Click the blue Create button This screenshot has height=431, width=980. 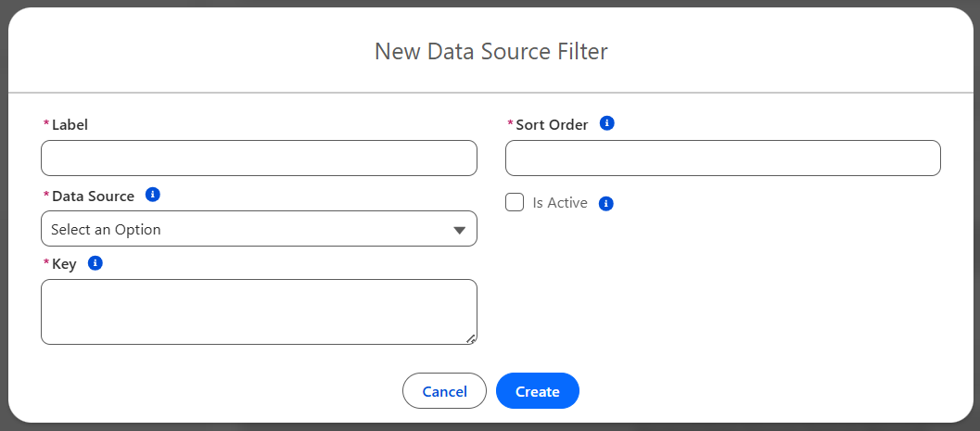pos(538,391)
